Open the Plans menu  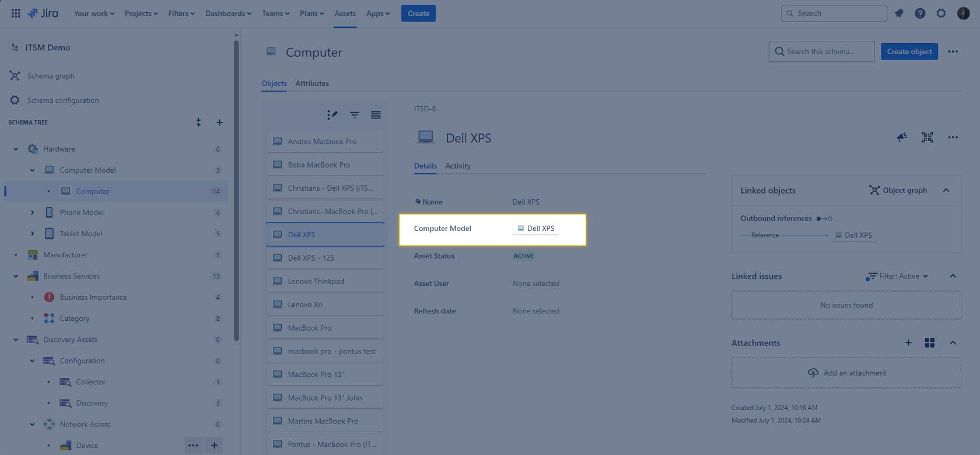(x=311, y=13)
